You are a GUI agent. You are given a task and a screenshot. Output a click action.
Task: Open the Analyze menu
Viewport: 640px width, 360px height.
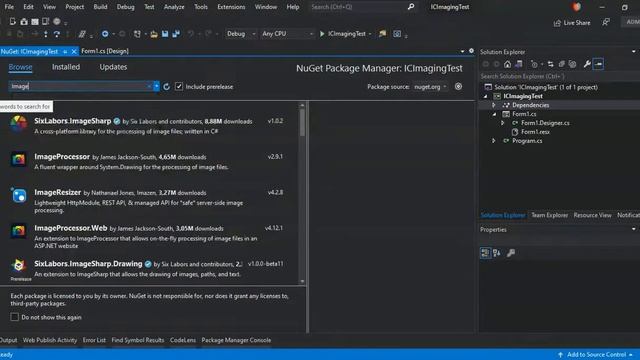click(x=174, y=7)
